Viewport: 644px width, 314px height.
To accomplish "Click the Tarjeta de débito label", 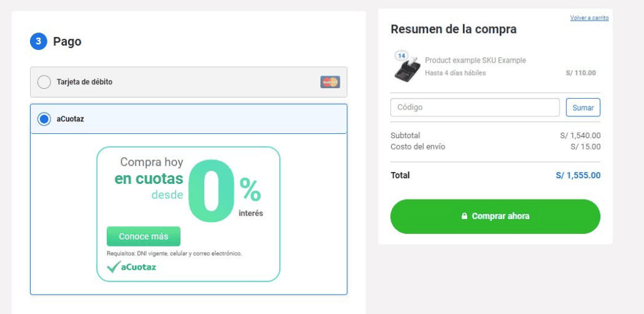I will pos(84,82).
